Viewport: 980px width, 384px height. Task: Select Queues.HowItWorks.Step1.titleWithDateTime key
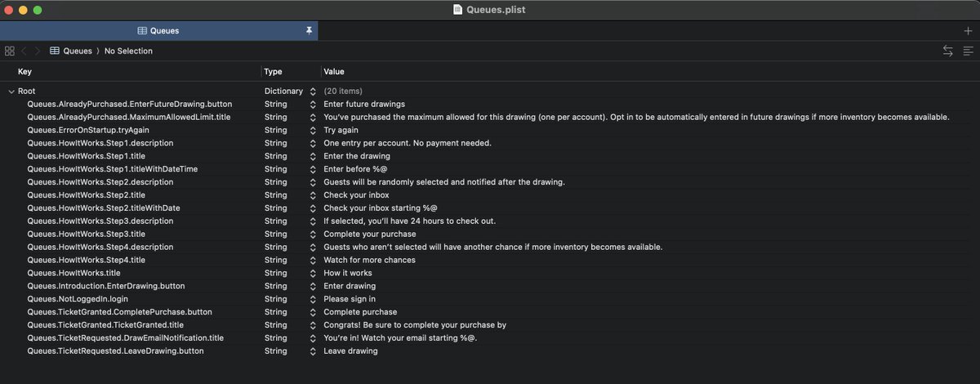[x=113, y=169]
